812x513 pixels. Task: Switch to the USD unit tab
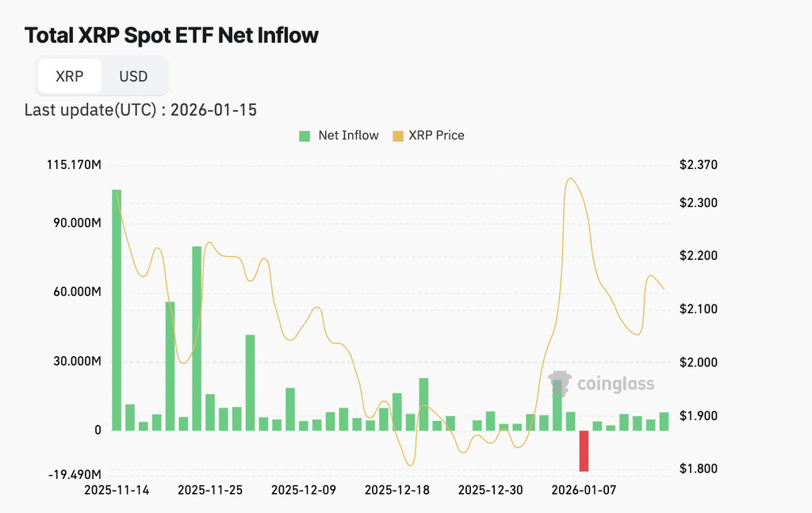pyautogui.click(x=133, y=77)
